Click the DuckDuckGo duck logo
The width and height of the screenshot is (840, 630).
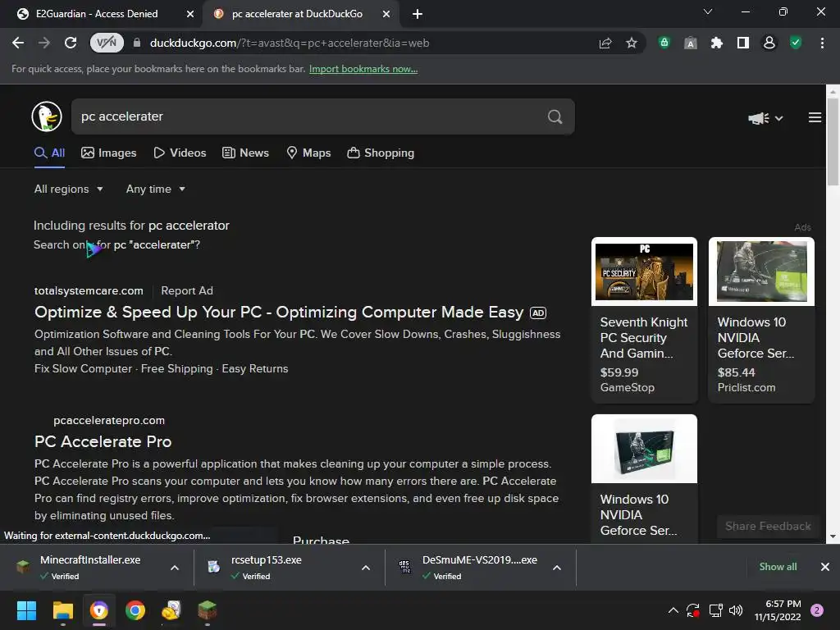pos(47,116)
